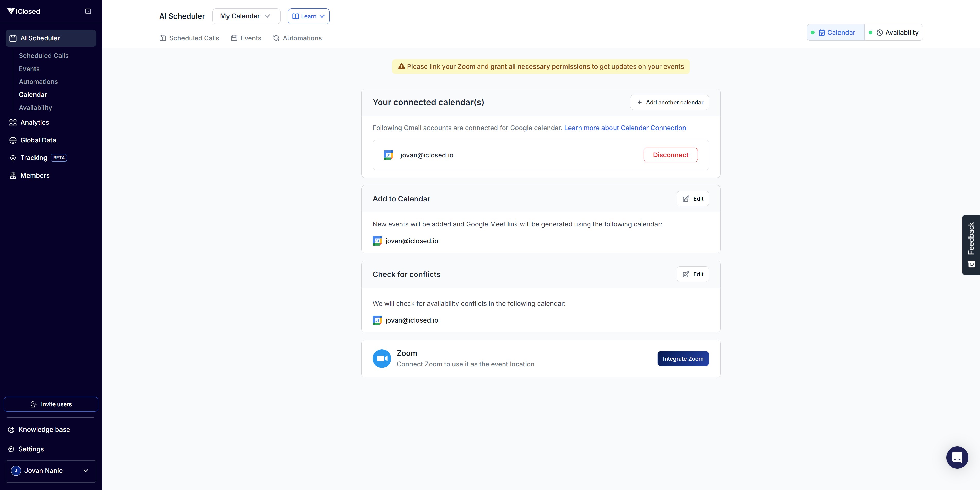
Task: Expand the My Calendar dropdown
Action: (x=246, y=16)
